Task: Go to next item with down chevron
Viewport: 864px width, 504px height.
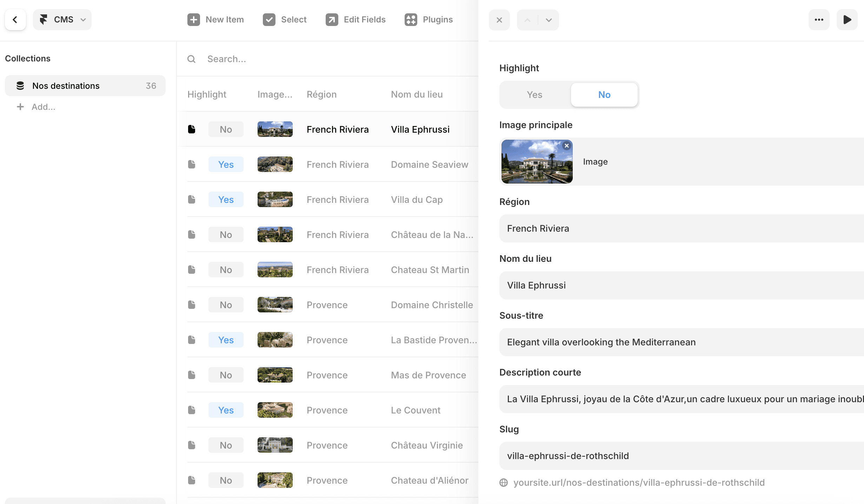Action: click(549, 20)
